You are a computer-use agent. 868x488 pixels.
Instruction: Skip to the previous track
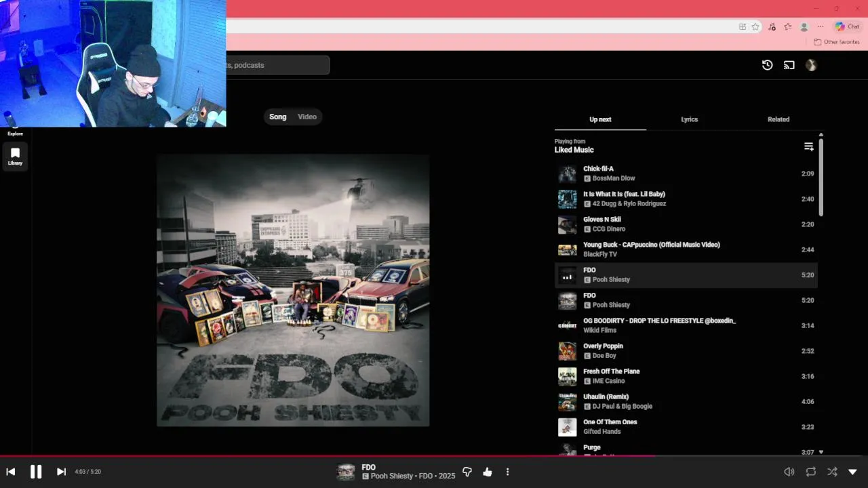(10, 472)
